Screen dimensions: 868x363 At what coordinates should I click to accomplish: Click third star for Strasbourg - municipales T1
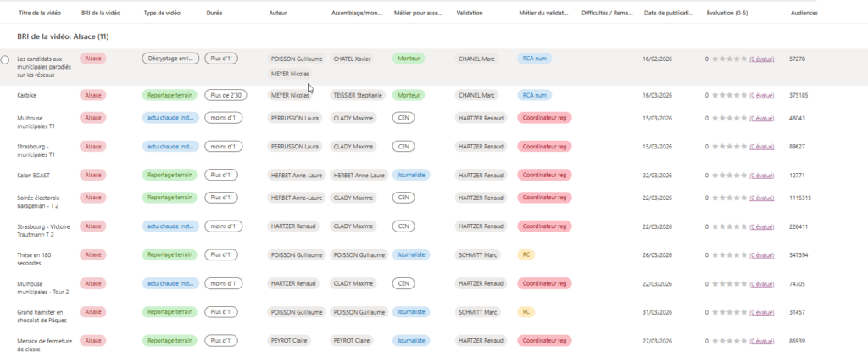tap(729, 146)
